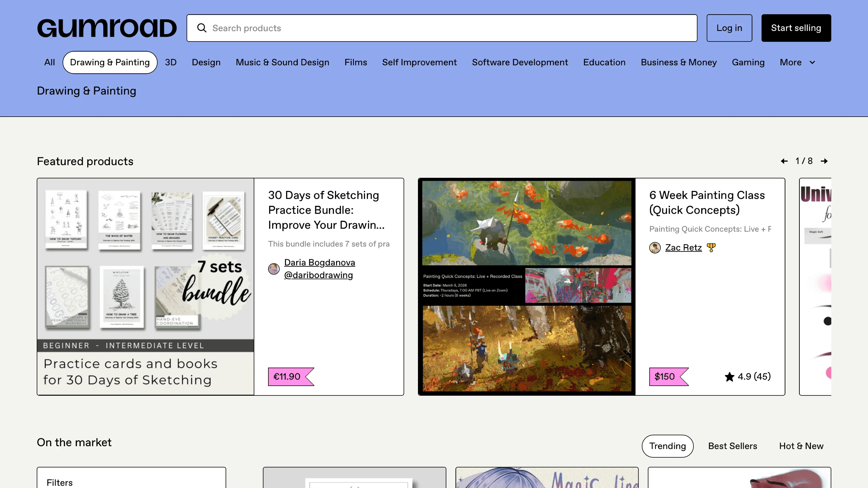Open 6 Week Painting Class title
This screenshot has width=868, height=488.
(x=707, y=202)
